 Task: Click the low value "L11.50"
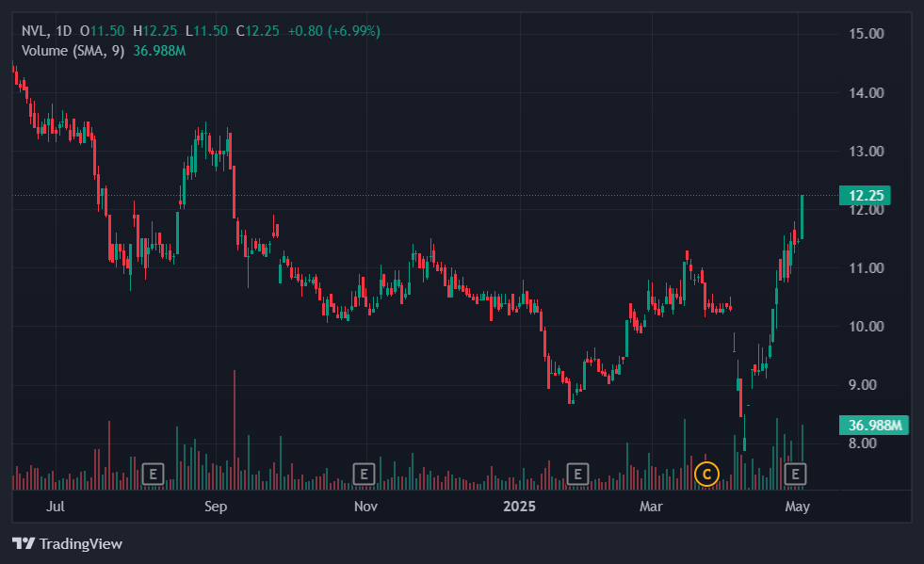(206, 31)
